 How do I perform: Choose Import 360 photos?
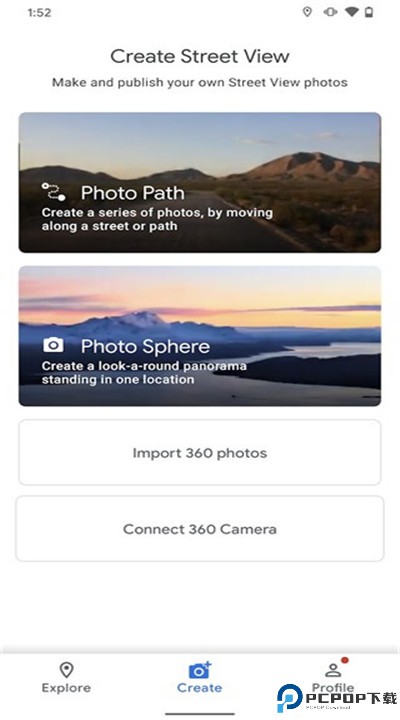click(200, 452)
